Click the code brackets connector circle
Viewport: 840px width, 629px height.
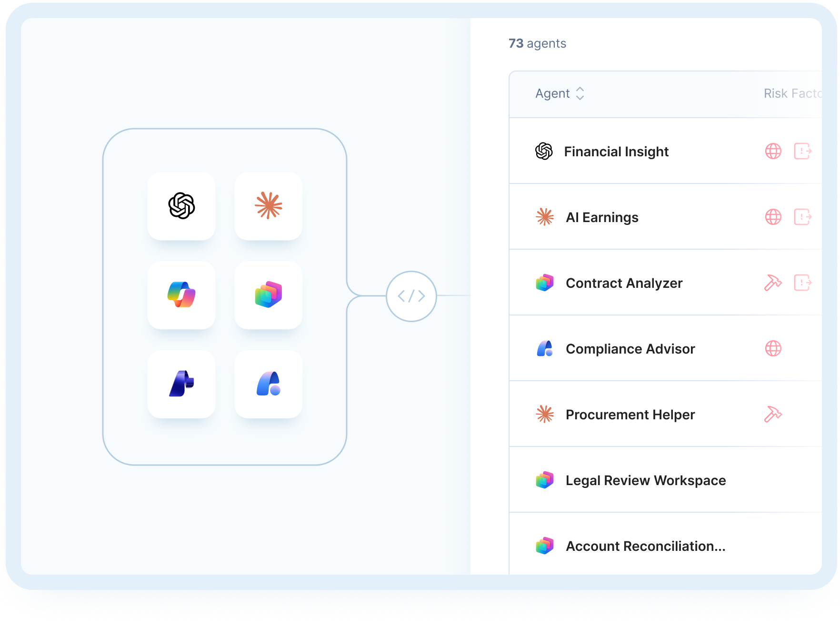411,296
